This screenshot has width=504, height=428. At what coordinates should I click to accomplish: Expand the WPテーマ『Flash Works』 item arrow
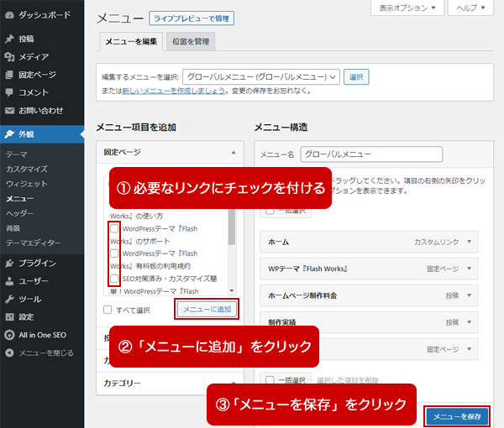click(x=470, y=269)
